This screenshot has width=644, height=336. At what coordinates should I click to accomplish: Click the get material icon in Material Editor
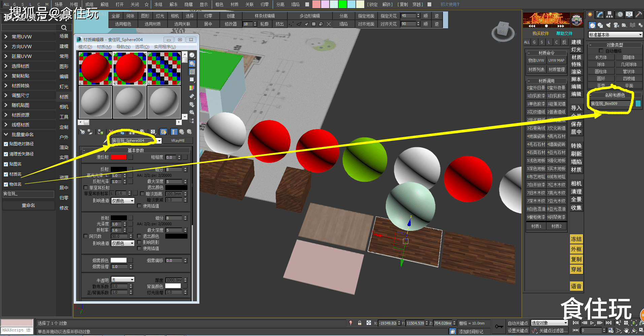pos(82,132)
